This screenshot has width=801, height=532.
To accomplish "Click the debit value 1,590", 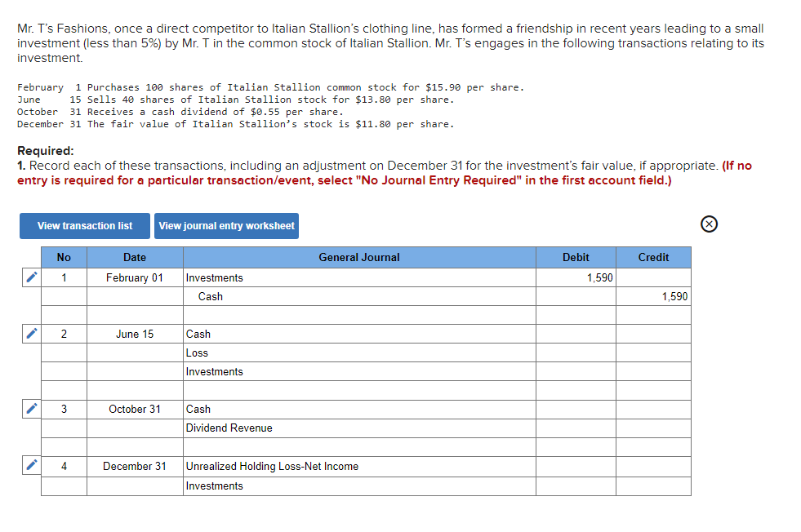I will pyautogui.click(x=576, y=277).
